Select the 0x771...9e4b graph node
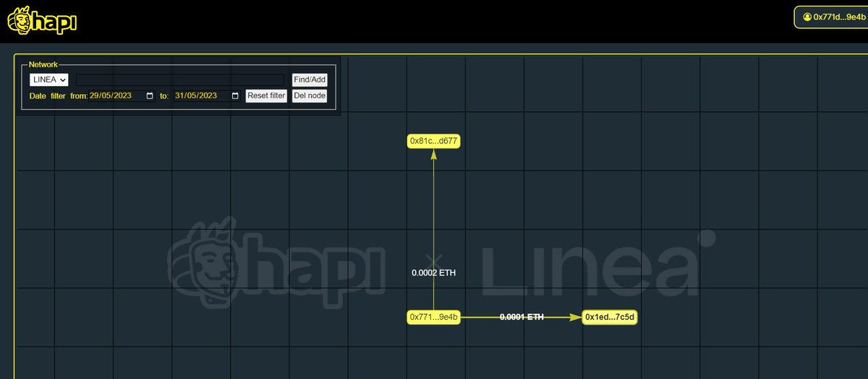The width and height of the screenshot is (868, 379). pyautogui.click(x=434, y=317)
